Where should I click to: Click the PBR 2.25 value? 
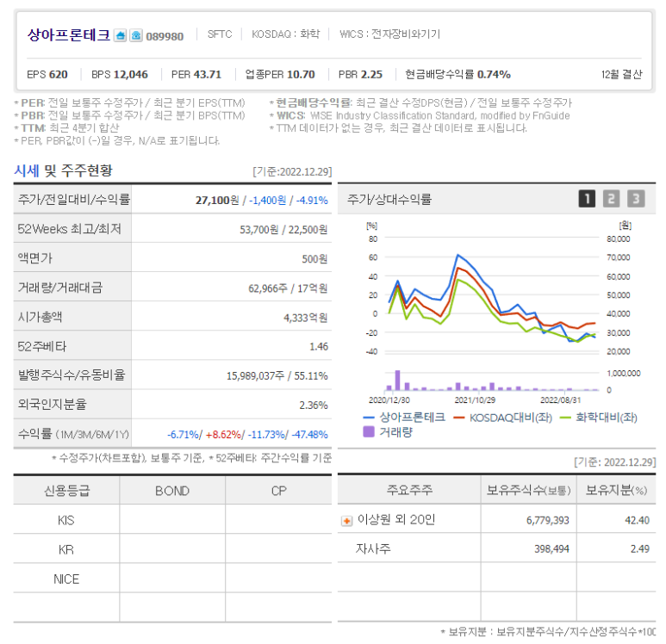tap(360, 75)
